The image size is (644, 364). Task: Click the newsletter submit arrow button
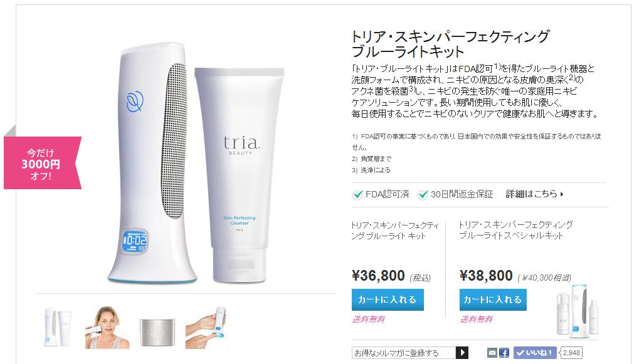(462, 353)
